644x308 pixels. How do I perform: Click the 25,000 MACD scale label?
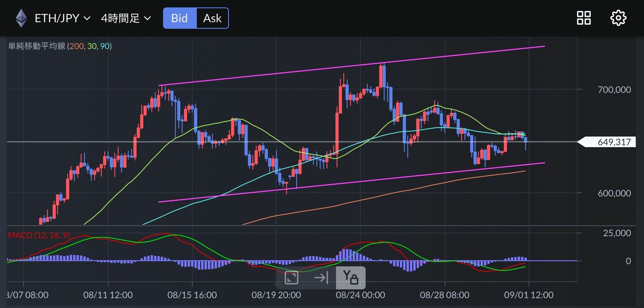point(617,233)
